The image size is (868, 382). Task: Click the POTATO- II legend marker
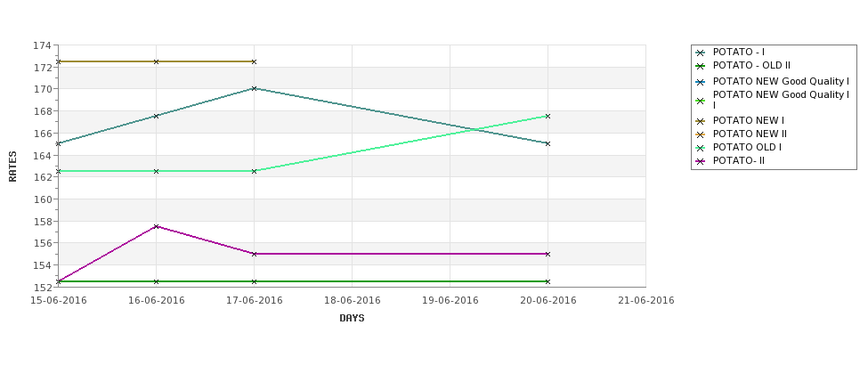tap(701, 162)
